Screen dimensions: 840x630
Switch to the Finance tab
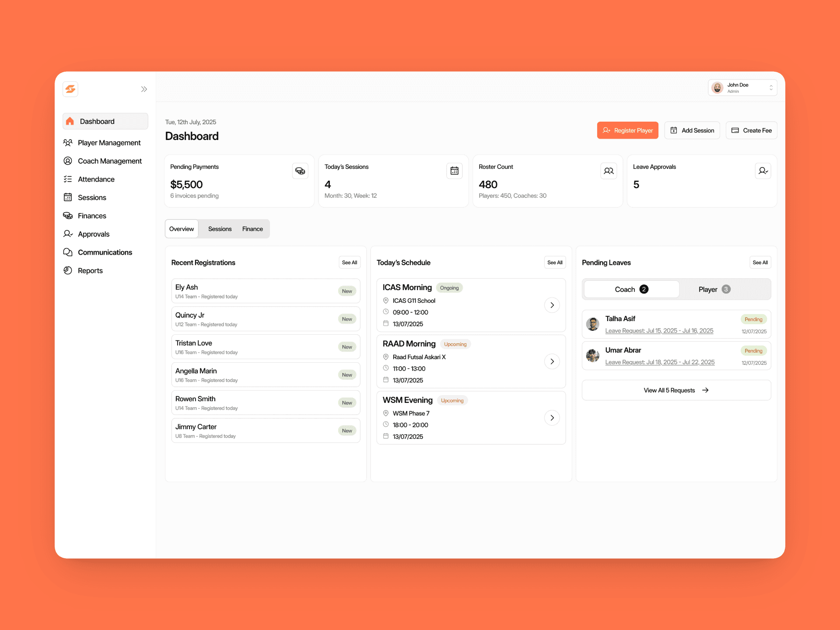click(252, 229)
